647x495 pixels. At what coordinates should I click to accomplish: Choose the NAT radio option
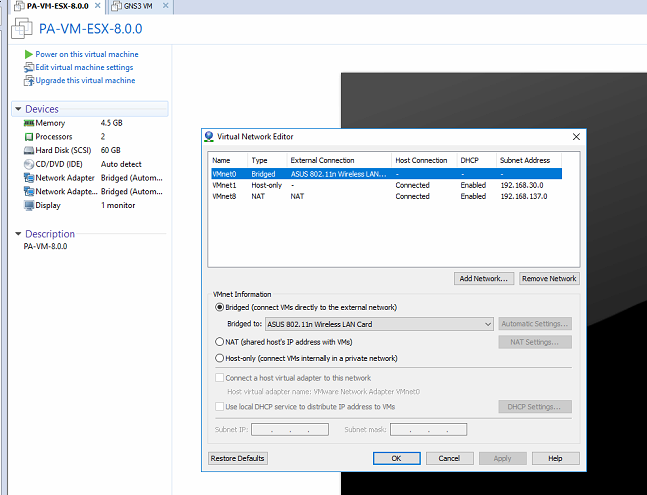coord(220,341)
